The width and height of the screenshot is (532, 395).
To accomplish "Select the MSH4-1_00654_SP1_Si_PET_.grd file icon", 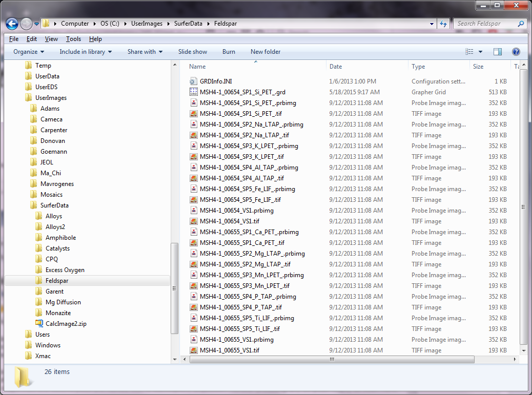I will pyautogui.click(x=193, y=92).
